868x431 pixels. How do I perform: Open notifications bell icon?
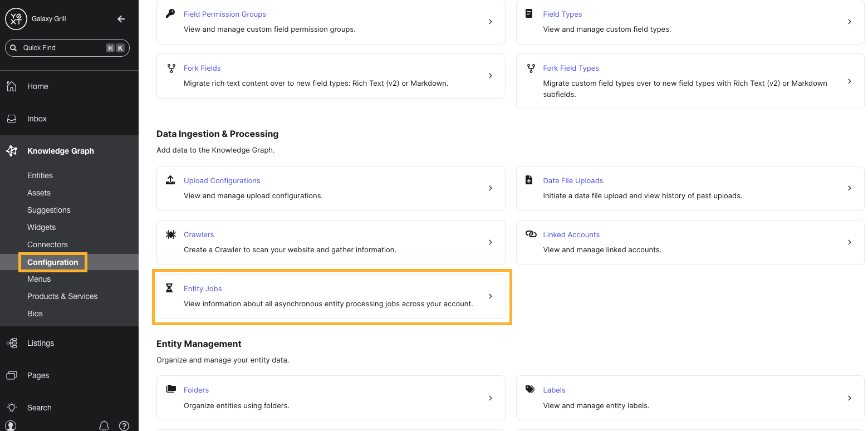click(x=104, y=425)
